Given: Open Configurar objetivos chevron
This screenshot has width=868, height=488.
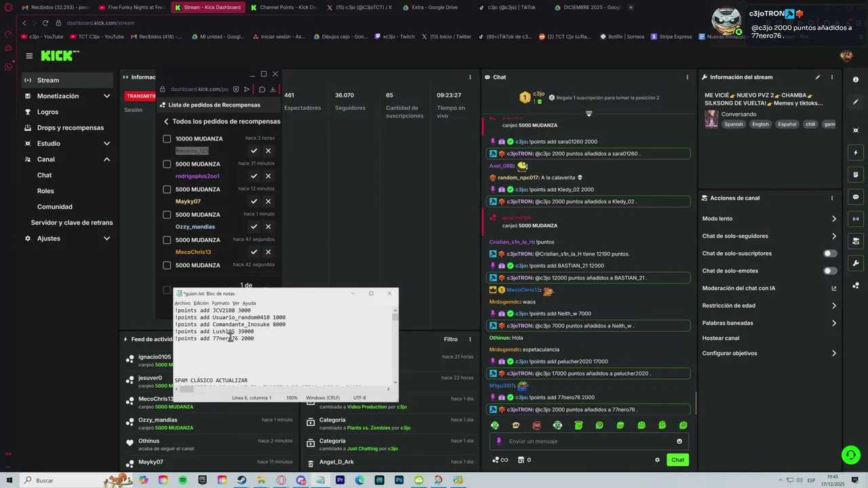Looking at the screenshot, I should 833,353.
